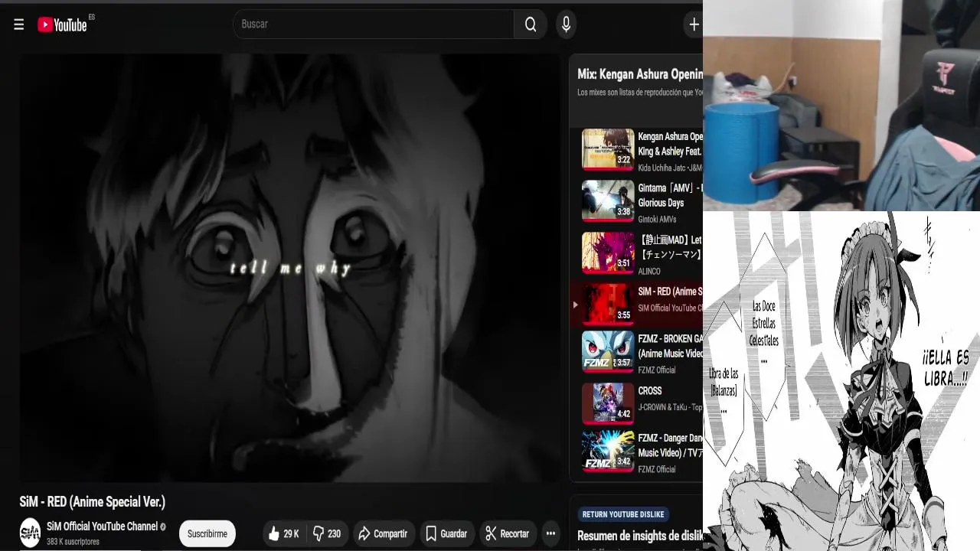Screen dimensions: 980x551
Task: Click the Mix: Kengan Ashura playlist title
Action: (x=640, y=74)
